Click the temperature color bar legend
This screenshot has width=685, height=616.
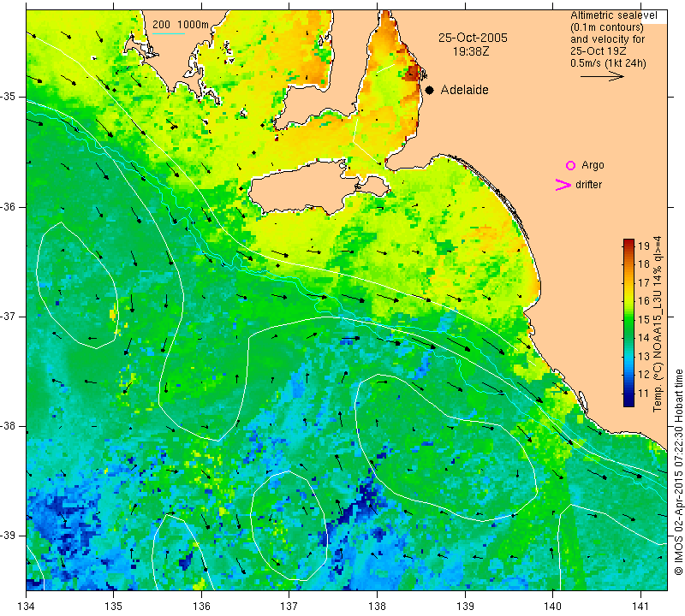click(x=628, y=323)
